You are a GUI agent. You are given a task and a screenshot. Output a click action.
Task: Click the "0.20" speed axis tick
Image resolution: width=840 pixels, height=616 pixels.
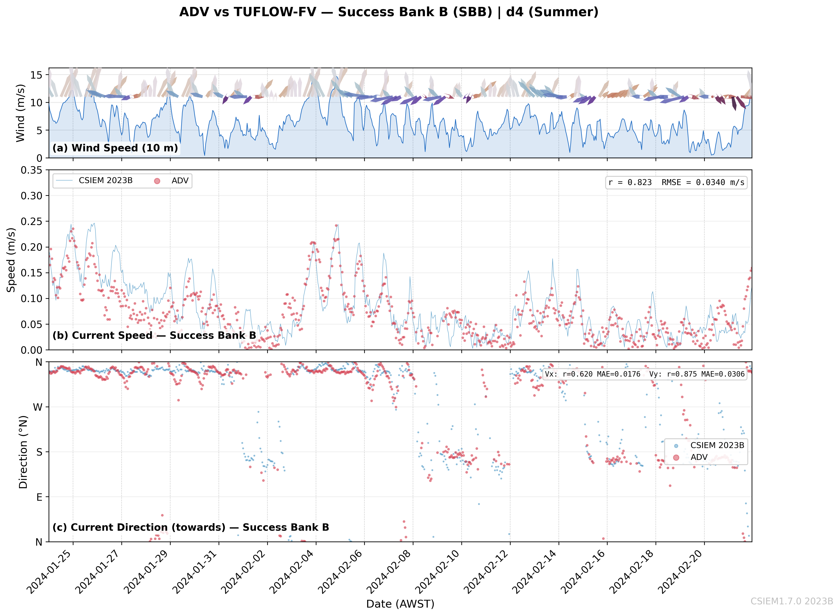[x=32, y=247]
